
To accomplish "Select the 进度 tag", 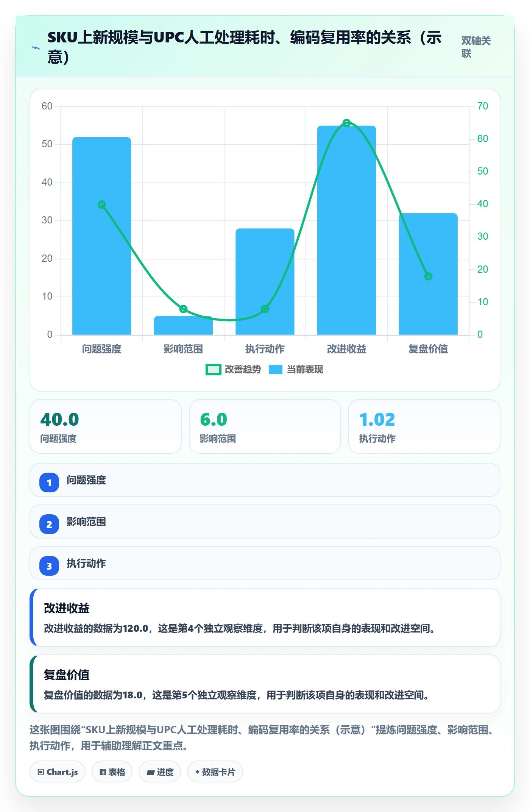I will [x=160, y=771].
